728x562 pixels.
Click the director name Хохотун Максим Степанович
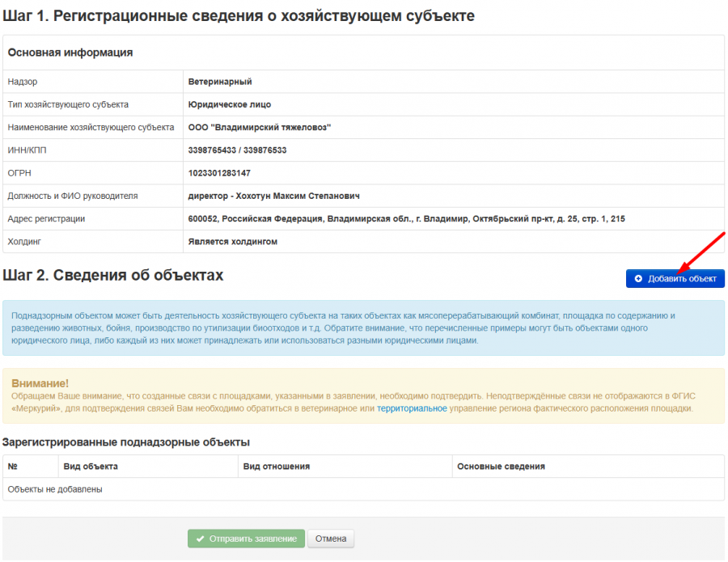(297, 196)
